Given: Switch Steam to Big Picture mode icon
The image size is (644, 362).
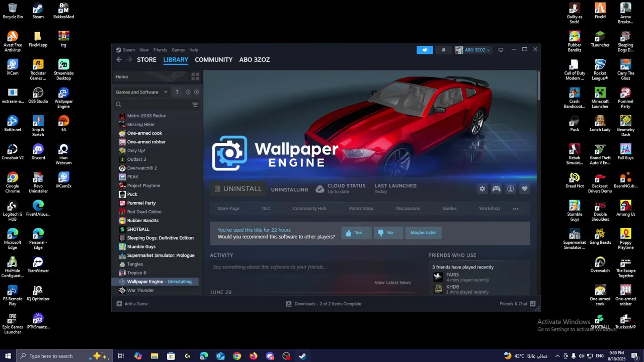Looking at the screenshot, I should 501,50.
